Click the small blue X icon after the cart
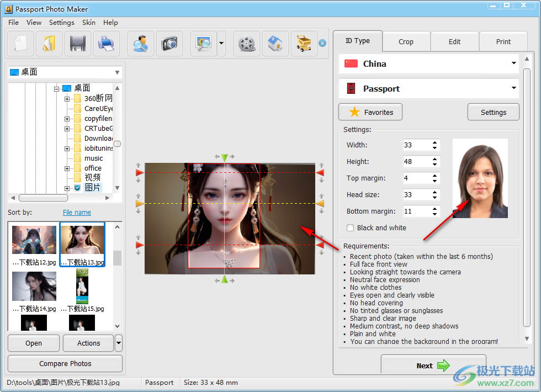541x392 pixels. [322, 43]
